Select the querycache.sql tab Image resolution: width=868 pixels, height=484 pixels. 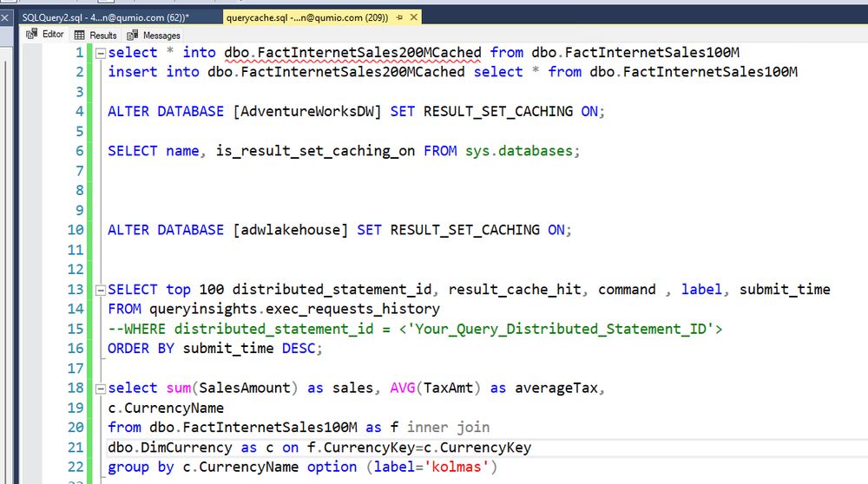coord(306,17)
